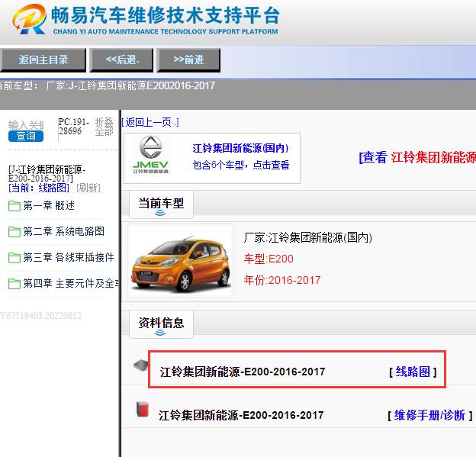Select the 当前车型 tab

coord(161,204)
